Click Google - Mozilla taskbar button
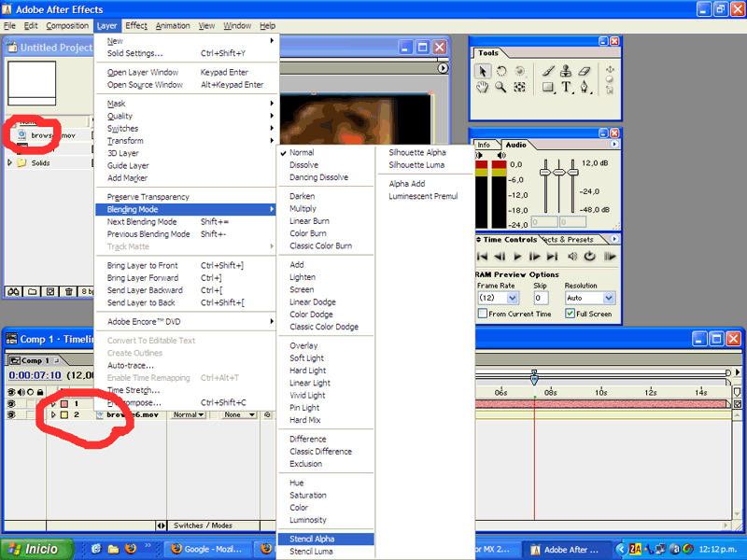This screenshot has height=560, width=747. click(x=207, y=550)
